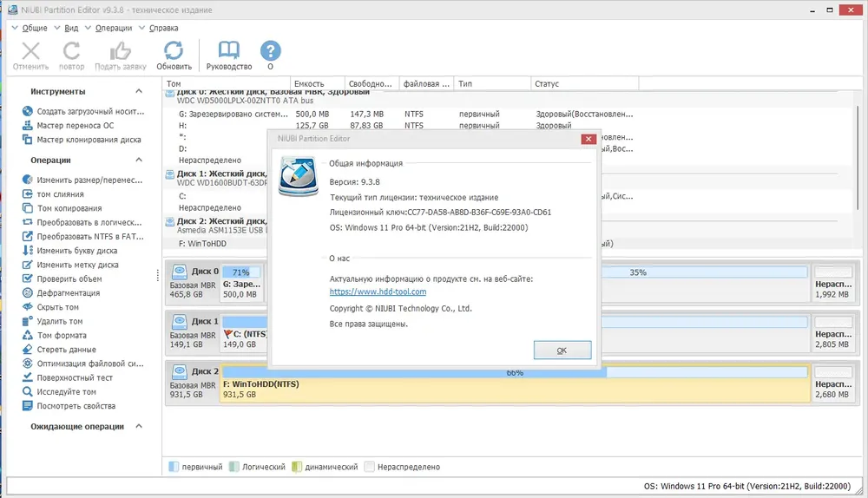Click the question mark About icon

click(270, 51)
